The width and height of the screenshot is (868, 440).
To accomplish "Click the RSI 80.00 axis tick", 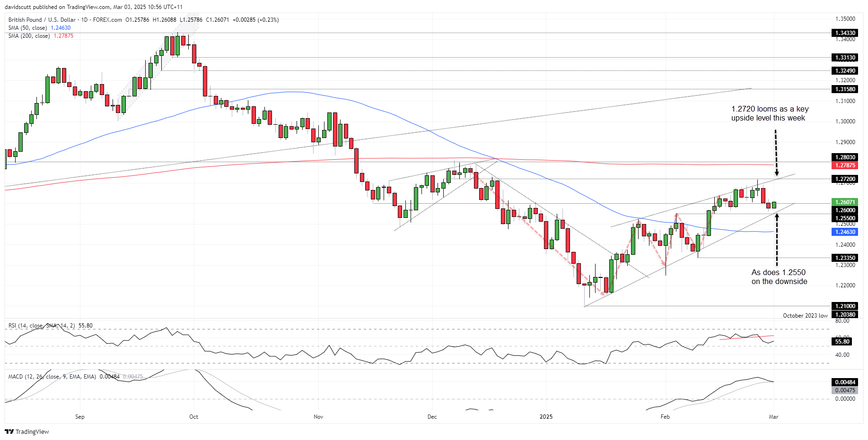I will tap(842, 321).
